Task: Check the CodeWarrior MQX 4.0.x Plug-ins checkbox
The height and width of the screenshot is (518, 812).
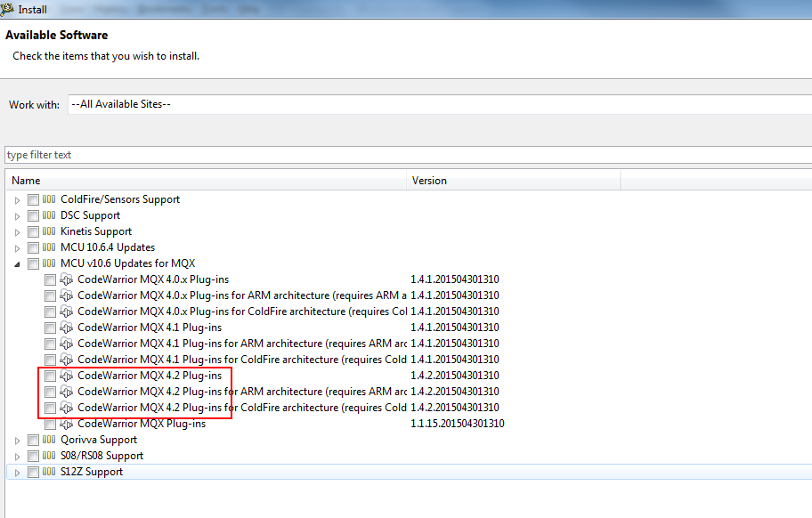Action: click(x=50, y=280)
